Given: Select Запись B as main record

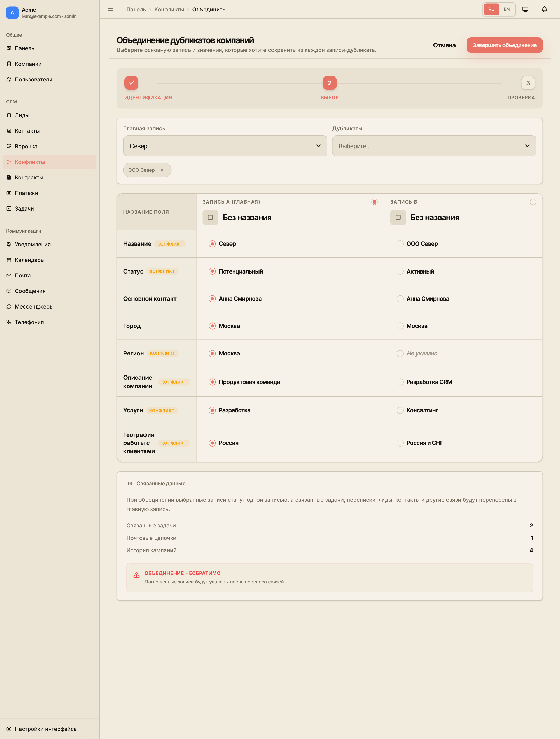Looking at the screenshot, I should [x=533, y=202].
